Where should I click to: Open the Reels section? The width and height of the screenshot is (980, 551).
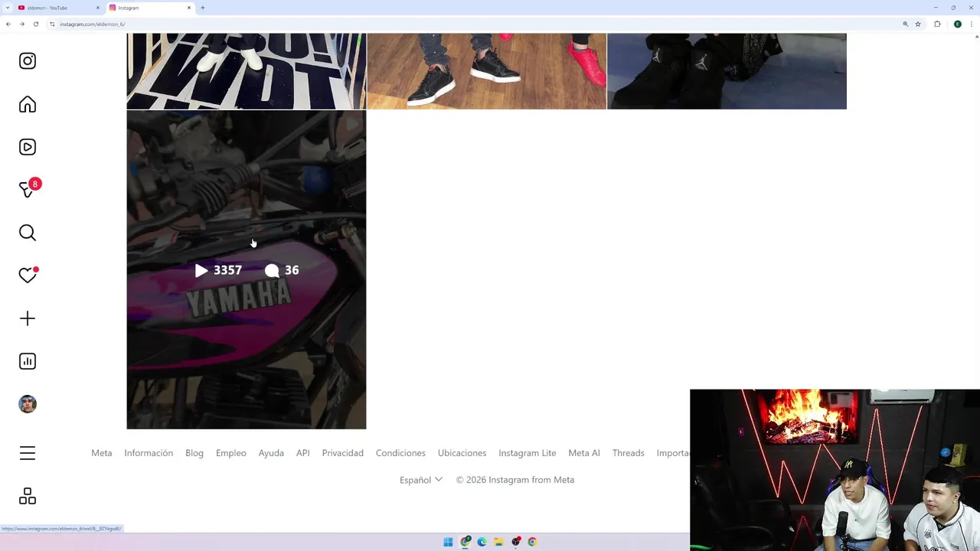click(x=28, y=147)
